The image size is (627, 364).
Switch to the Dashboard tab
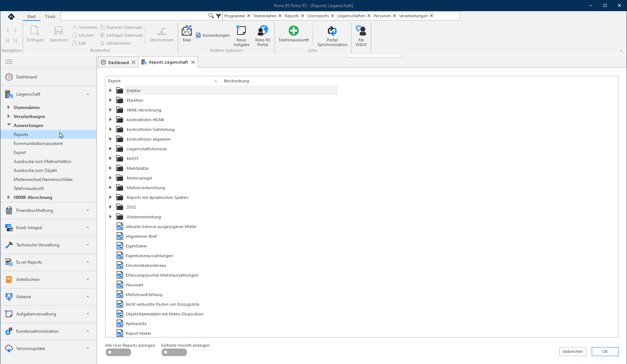(x=118, y=63)
